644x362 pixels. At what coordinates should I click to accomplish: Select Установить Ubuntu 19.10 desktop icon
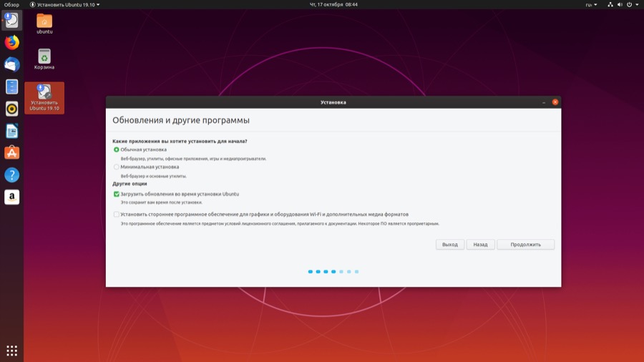[x=44, y=98]
